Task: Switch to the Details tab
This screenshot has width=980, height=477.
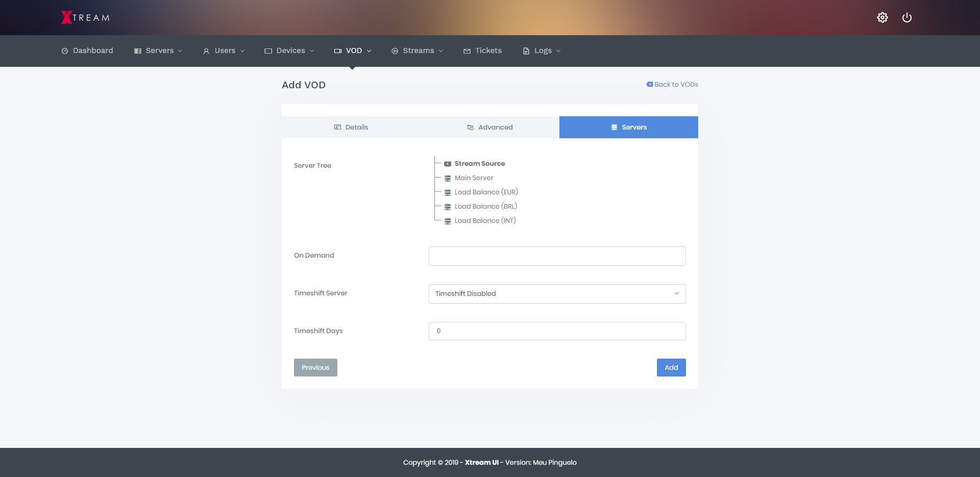Action: [x=351, y=127]
